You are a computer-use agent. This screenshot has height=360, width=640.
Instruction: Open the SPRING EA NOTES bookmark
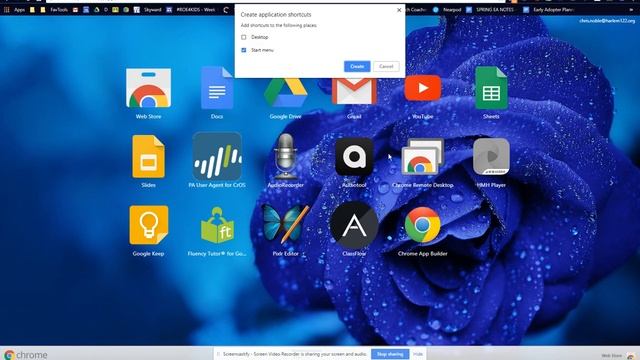click(490, 9)
